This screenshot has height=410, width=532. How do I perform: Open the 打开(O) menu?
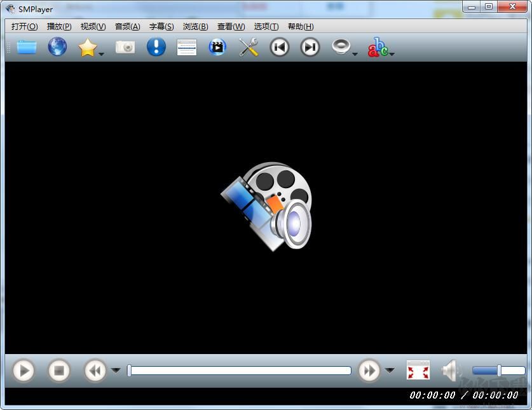(24, 27)
